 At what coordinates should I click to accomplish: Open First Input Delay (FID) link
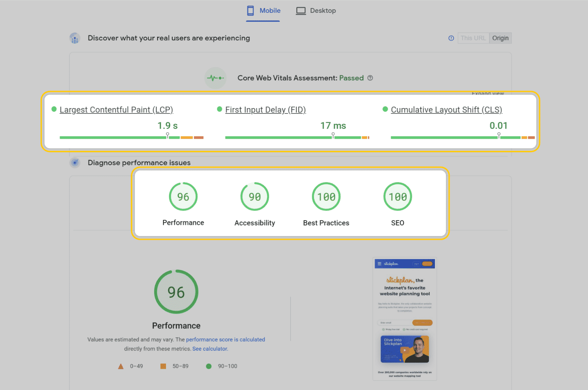coord(265,110)
